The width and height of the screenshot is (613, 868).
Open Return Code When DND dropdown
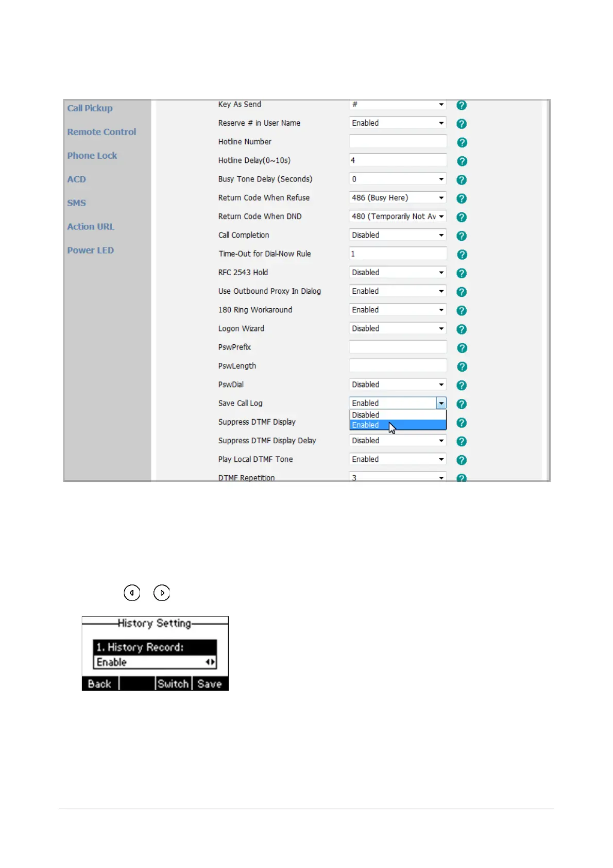[x=398, y=216]
